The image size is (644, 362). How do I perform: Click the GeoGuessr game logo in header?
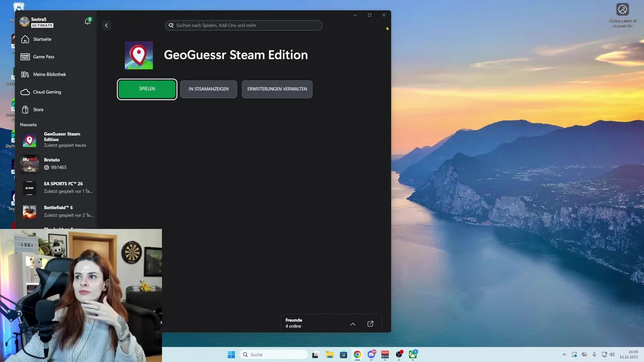pos(139,55)
